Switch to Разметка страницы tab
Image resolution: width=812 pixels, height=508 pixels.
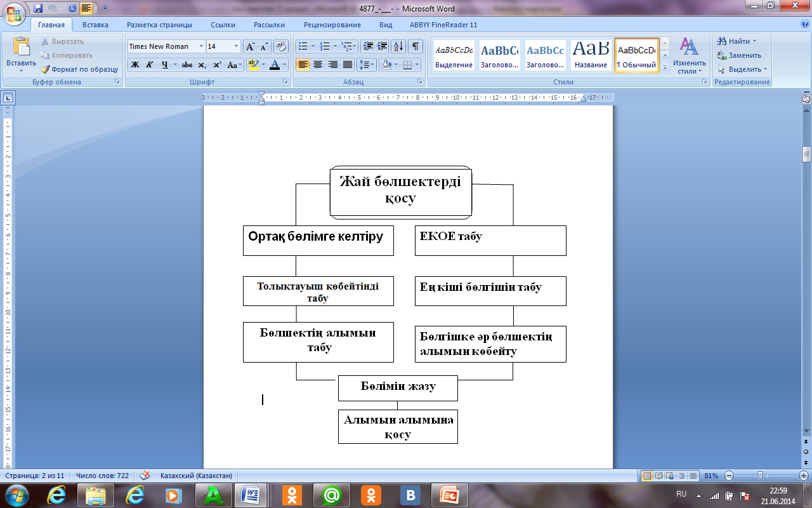pyautogui.click(x=159, y=25)
